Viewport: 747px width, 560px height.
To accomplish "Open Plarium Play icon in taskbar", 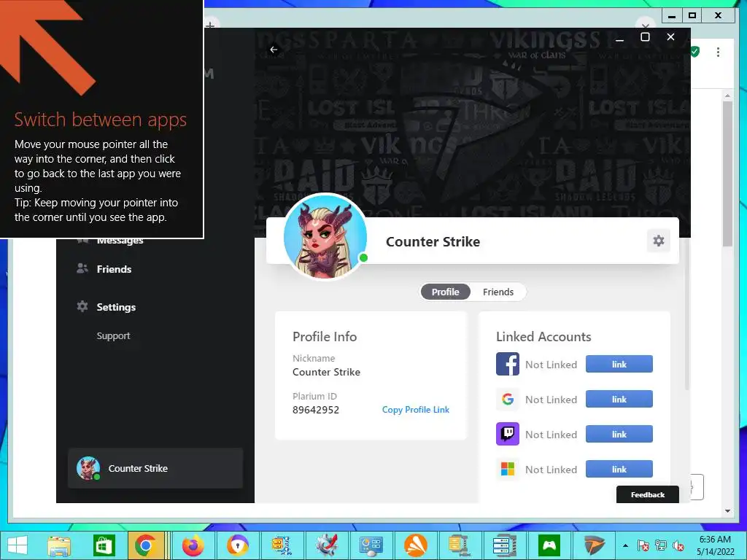I will [x=594, y=545].
